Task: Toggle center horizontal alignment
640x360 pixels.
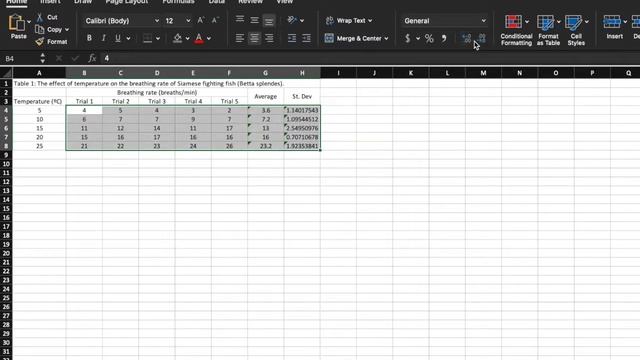Action: [x=254, y=38]
